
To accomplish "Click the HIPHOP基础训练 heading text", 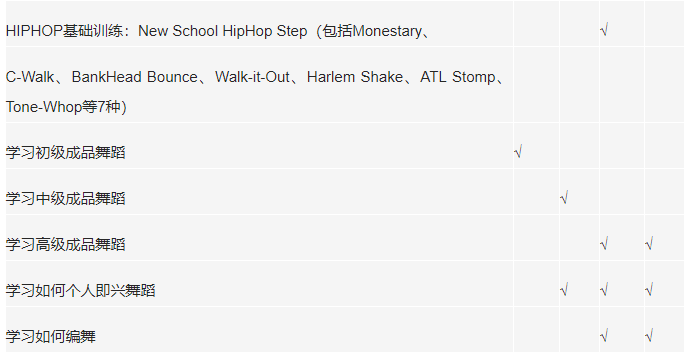I will point(64,31).
